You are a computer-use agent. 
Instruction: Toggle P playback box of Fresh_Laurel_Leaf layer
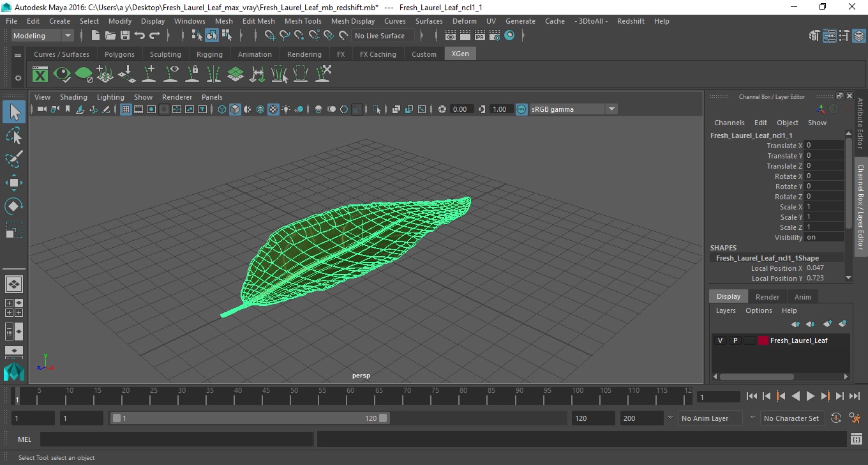coord(735,340)
